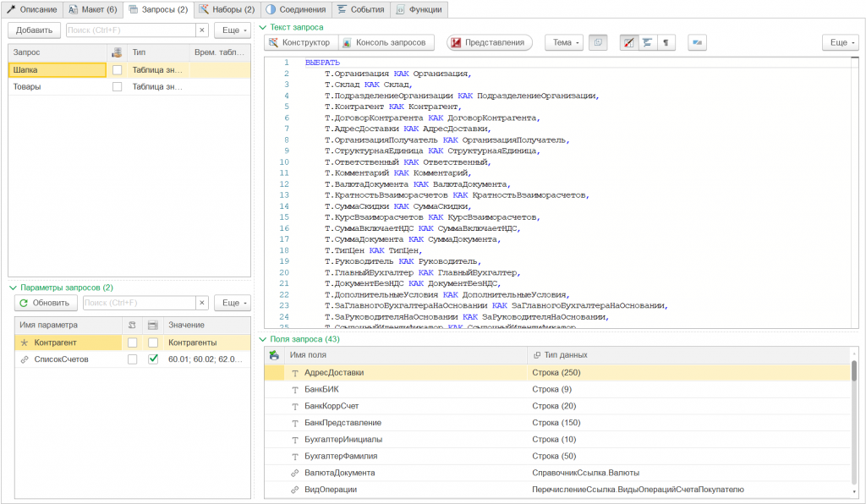This screenshot has width=866, height=504.
Task: Toggle the syntax highlighting icon in query toolbar
Action: 628,42
